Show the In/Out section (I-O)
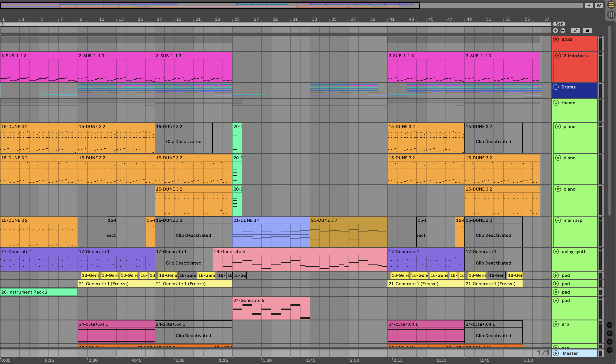The width and height of the screenshot is (616, 364). tap(609, 325)
